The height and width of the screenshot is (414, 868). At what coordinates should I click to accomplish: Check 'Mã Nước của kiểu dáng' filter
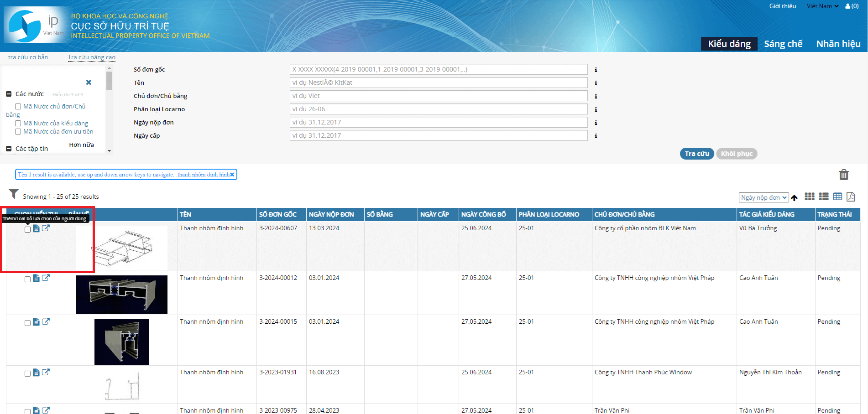(x=18, y=124)
